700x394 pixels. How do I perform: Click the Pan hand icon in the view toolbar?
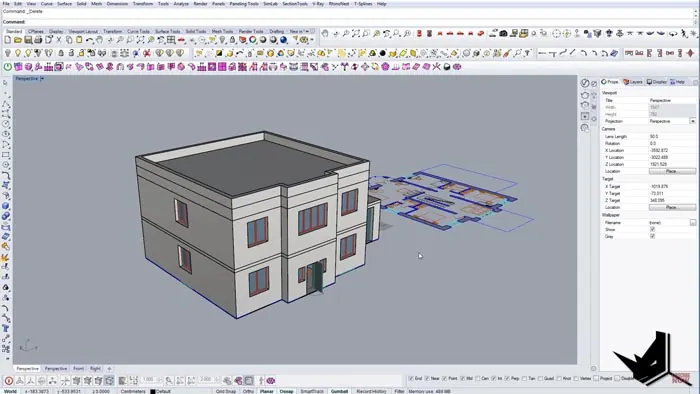pyautogui.click(x=325, y=33)
